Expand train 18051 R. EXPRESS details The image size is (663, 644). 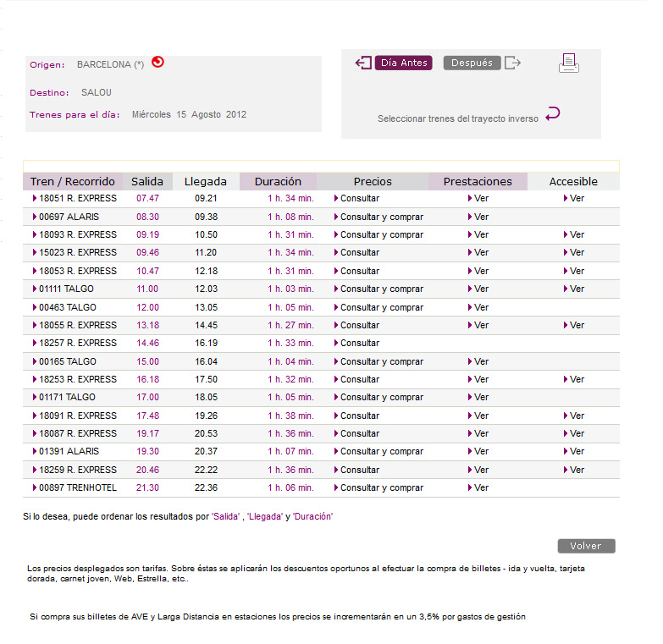(x=75, y=198)
